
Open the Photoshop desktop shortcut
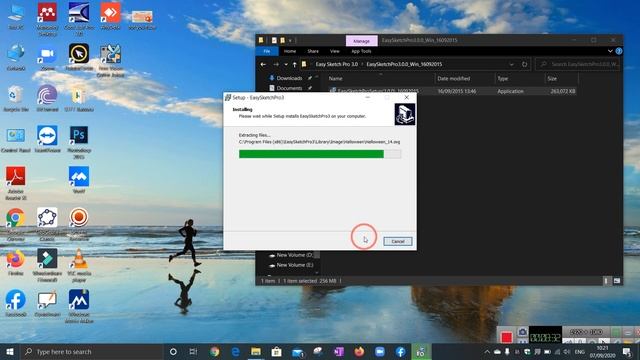click(x=79, y=142)
